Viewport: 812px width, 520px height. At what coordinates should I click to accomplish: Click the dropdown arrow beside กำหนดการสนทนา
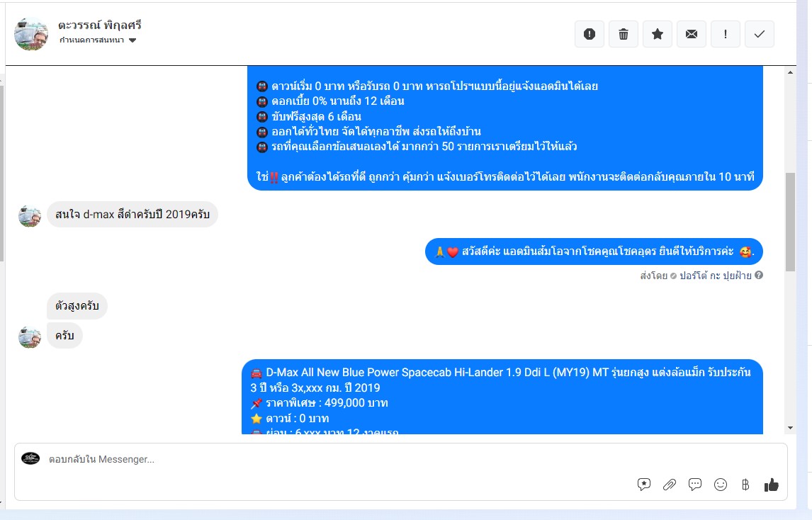(x=132, y=40)
